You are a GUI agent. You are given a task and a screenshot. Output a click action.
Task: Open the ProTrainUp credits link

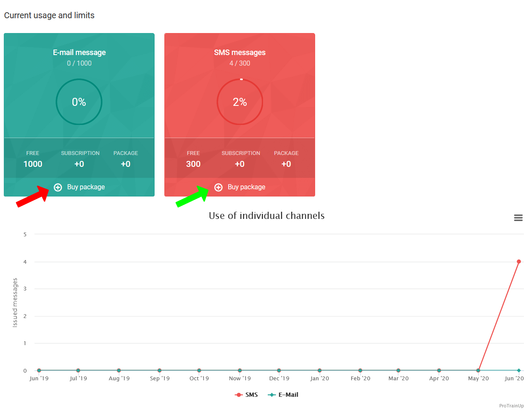click(x=511, y=406)
